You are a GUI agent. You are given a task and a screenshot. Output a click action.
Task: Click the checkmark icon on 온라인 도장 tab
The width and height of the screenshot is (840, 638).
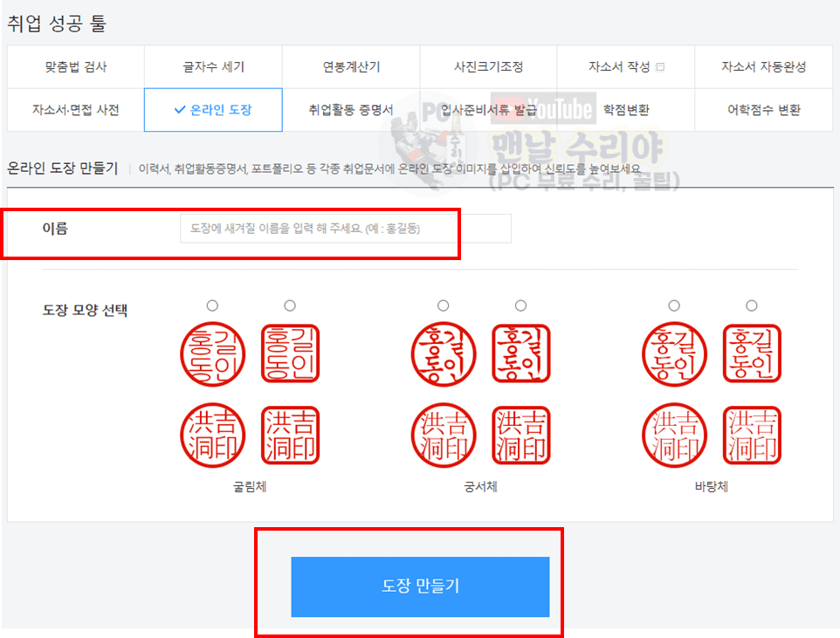(179, 110)
